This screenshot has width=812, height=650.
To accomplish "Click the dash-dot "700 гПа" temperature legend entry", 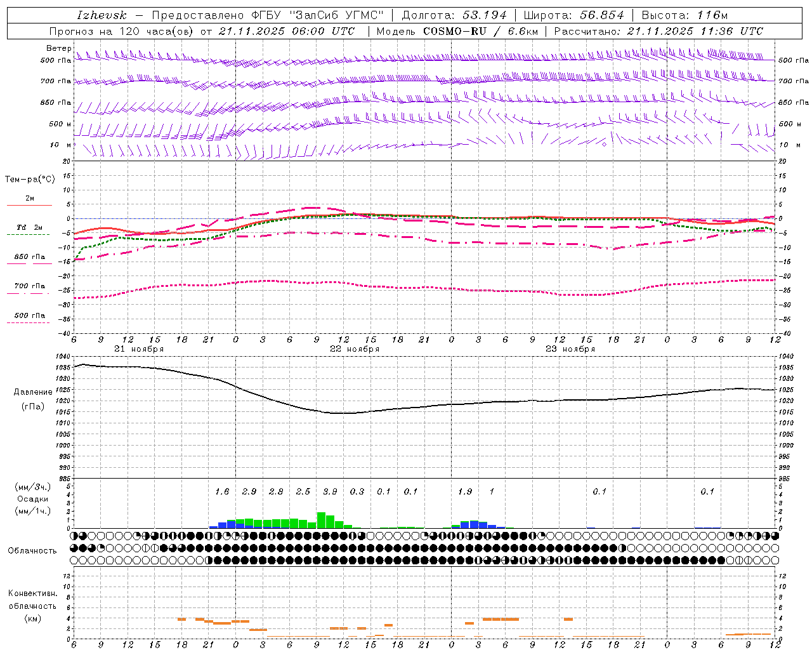I will [x=30, y=286].
